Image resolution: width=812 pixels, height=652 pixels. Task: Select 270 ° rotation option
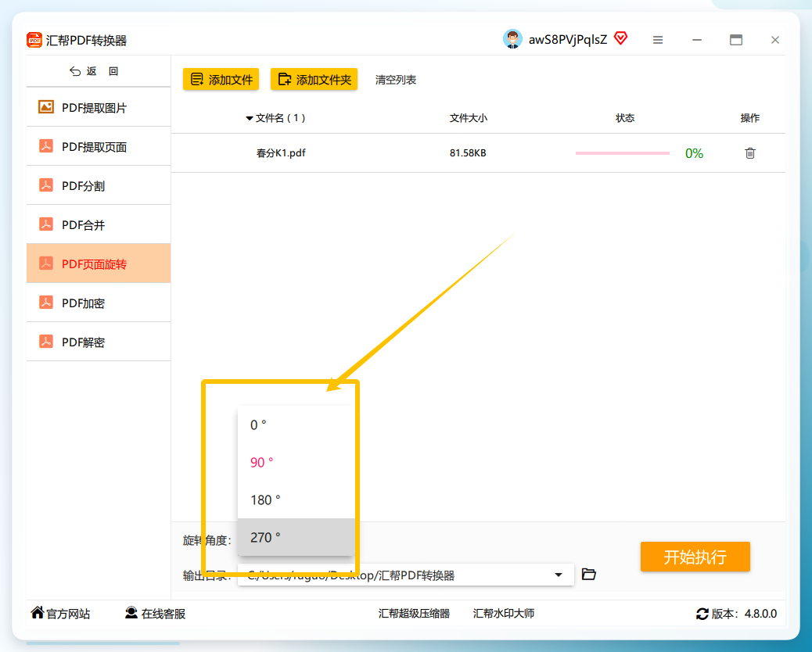point(296,537)
